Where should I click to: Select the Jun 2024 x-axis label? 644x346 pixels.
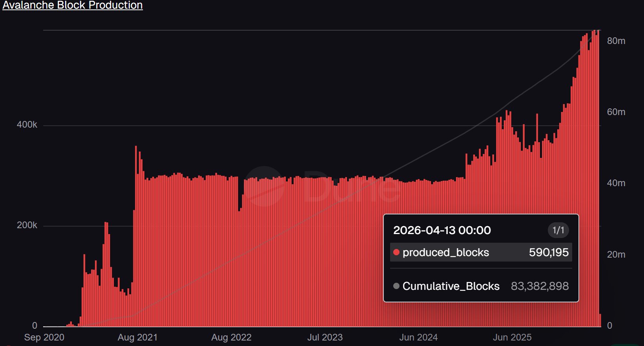(x=418, y=337)
